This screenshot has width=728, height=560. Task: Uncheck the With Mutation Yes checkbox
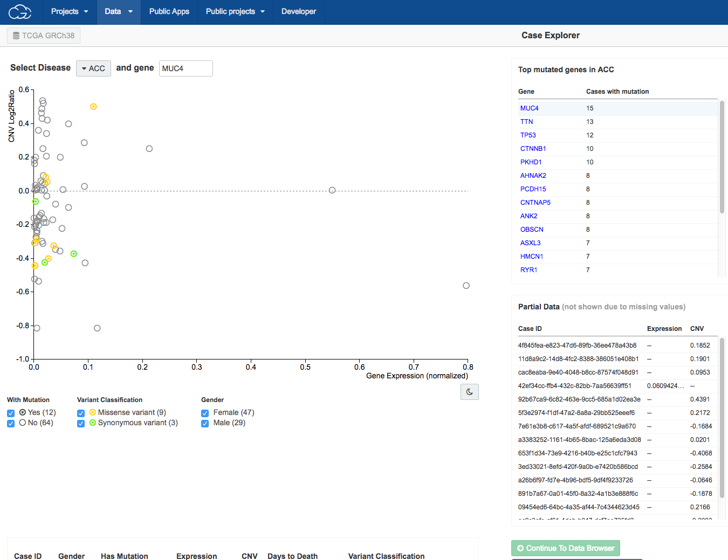tap(11, 413)
